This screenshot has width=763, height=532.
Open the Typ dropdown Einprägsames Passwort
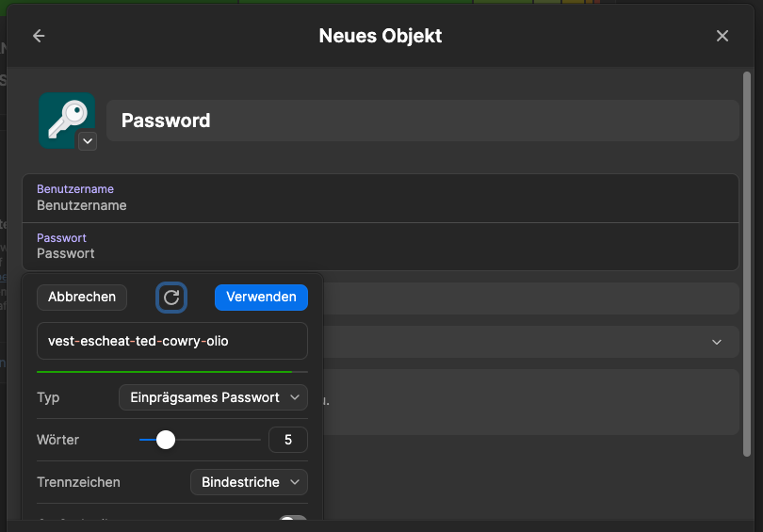(213, 397)
